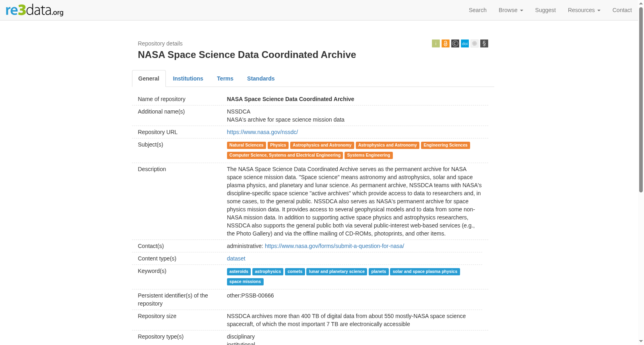Image resolution: width=644 pixels, height=345 pixels.
Task: Click the green information badge icon
Action: (436, 43)
